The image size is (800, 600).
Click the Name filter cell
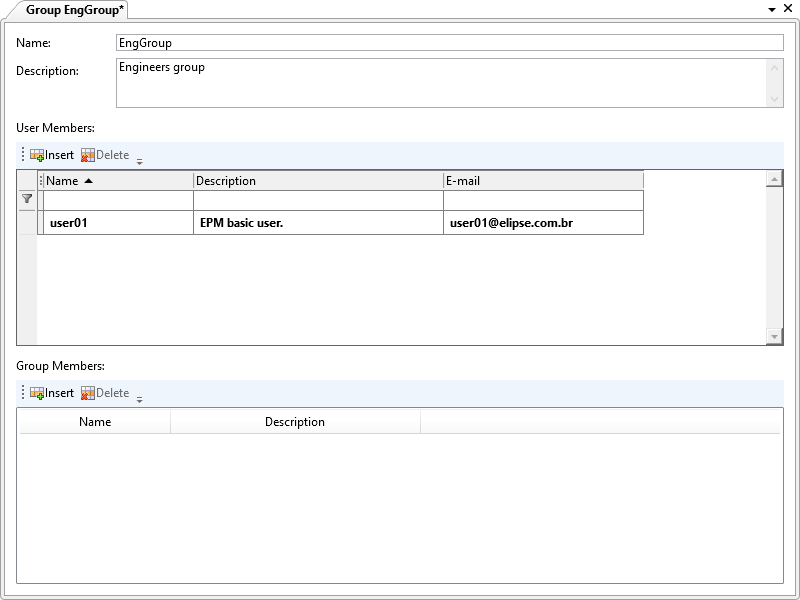pos(118,201)
